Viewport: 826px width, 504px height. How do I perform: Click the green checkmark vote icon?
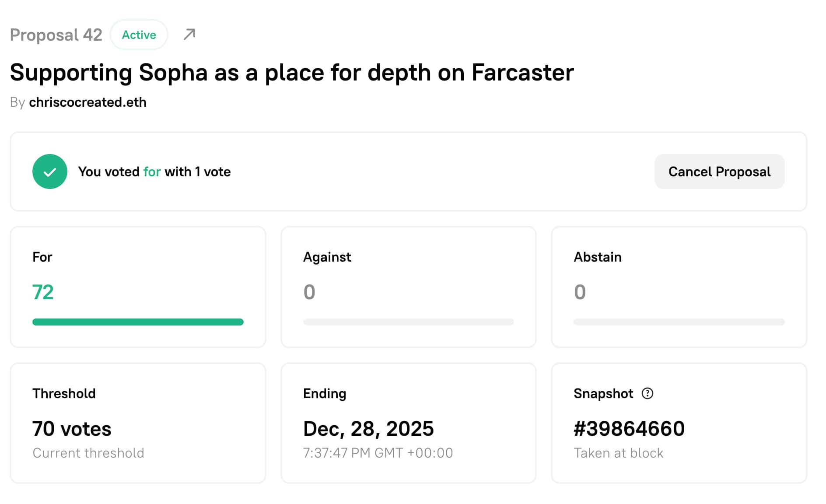pyautogui.click(x=50, y=171)
